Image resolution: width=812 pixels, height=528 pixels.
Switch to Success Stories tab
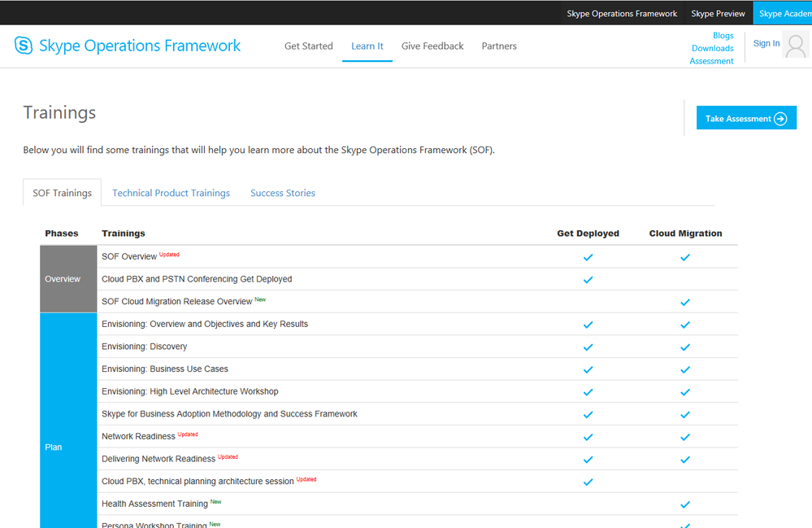(283, 193)
